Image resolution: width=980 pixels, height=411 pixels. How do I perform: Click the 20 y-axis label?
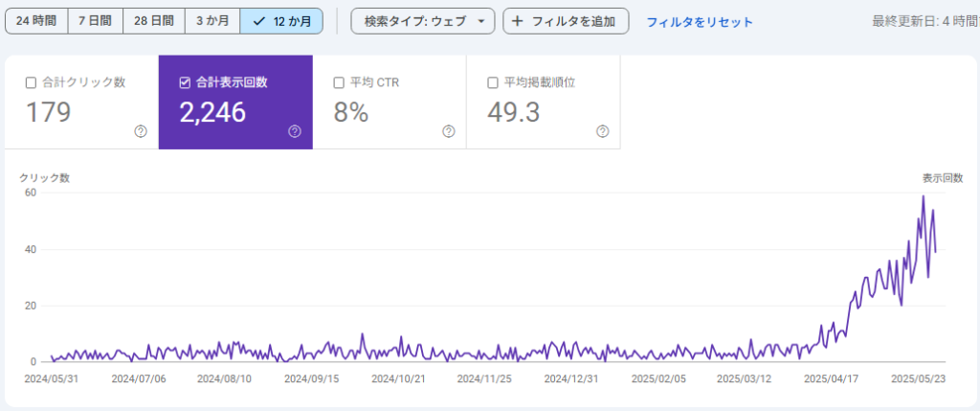click(x=31, y=306)
